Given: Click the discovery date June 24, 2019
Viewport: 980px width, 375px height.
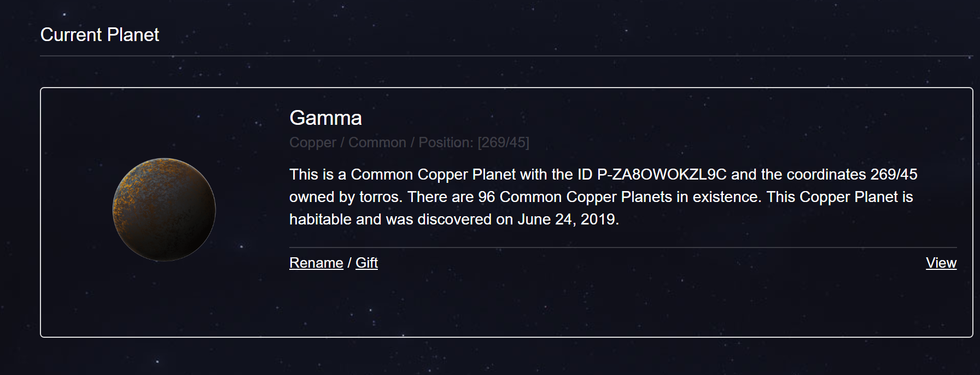Looking at the screenshot, I should (x=567, y=220).
